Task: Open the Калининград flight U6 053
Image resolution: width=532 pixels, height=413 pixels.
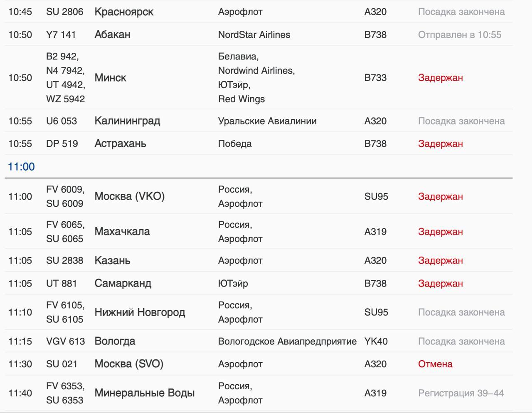Action: [259, 121]
